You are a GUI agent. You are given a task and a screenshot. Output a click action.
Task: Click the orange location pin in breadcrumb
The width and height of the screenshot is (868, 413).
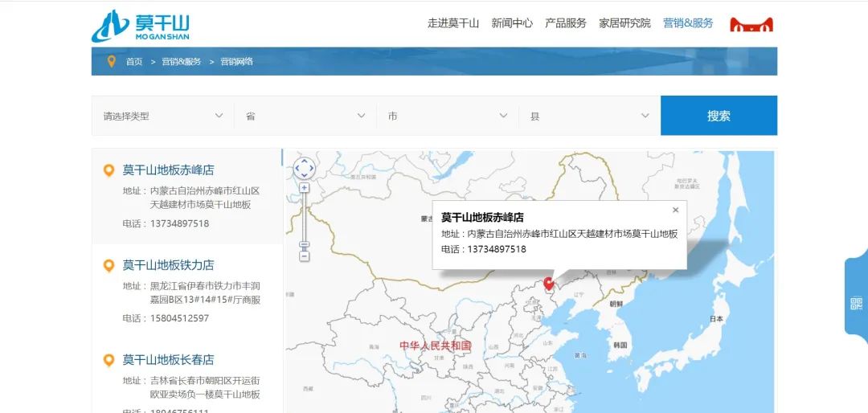pyautogui.click(x=111, y=61)
